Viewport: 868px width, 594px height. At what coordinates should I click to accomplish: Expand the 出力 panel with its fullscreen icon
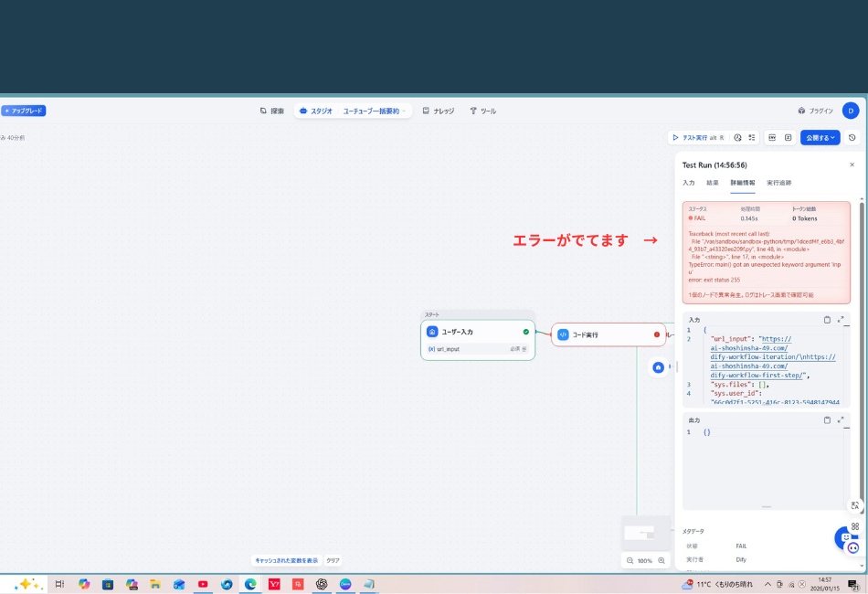click(x=841, y=420)
